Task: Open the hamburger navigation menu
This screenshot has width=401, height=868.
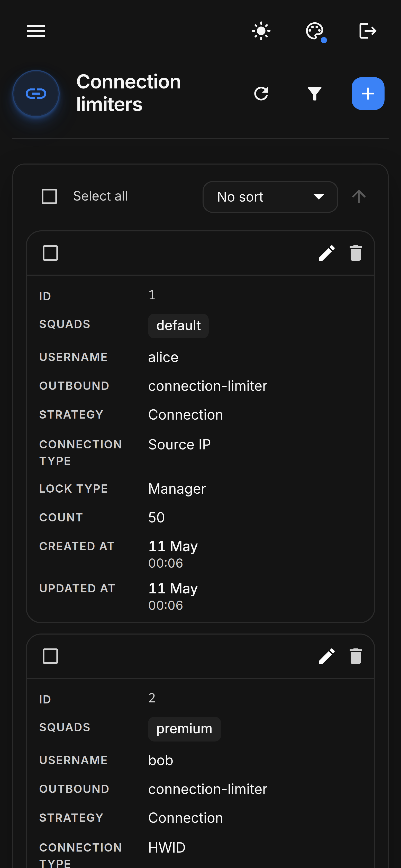Action: (x=36, y=31)
